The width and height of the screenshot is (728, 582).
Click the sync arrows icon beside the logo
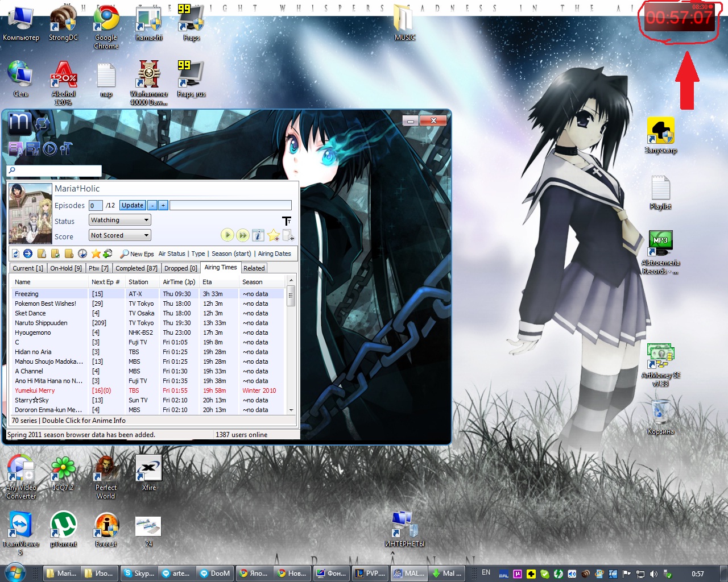pyautogui.click(x=43, y=123)
